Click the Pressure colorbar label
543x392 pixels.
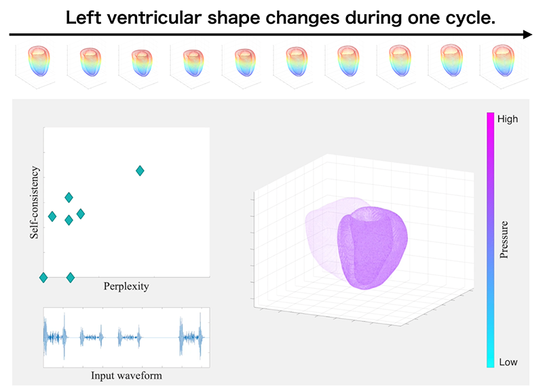point(504,240)
